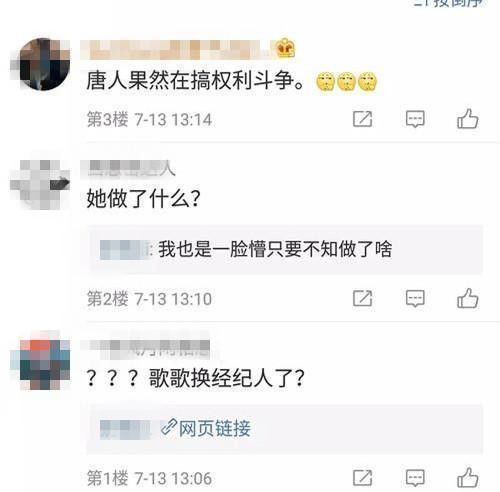This screenshot has width=500, height=492.
Task: Forward the 第2楼 comment
Action: pos(362,298)
